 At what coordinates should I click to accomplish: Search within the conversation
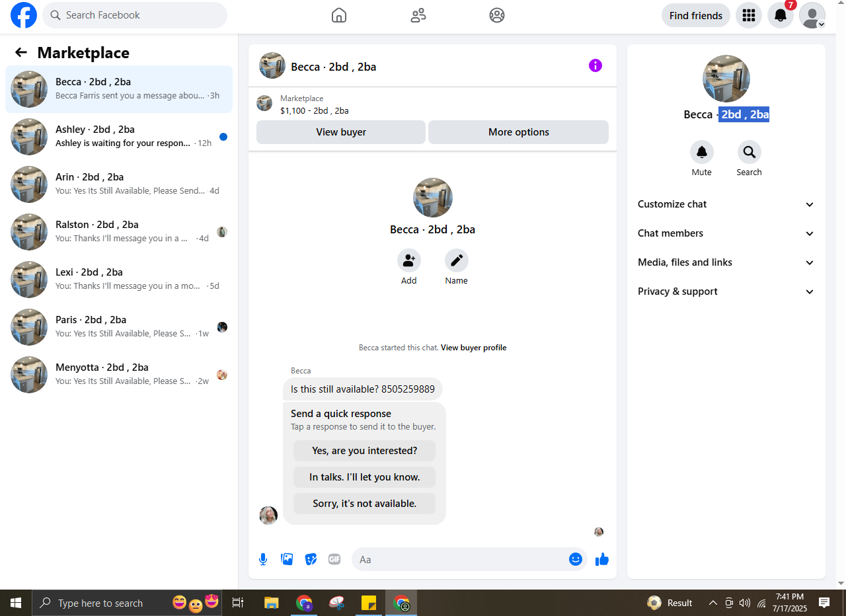[750, 152]
